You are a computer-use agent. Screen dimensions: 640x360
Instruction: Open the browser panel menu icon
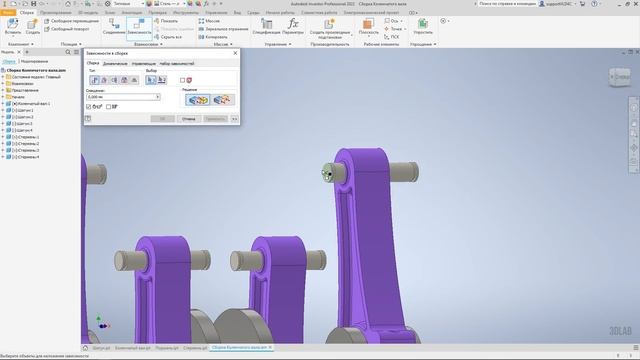[76, 52]
